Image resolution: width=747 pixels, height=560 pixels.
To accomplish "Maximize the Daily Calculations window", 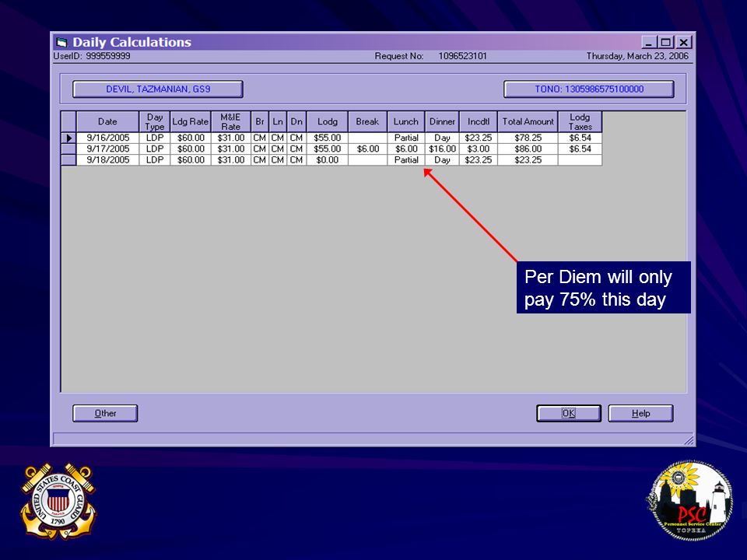I will 665,42.
